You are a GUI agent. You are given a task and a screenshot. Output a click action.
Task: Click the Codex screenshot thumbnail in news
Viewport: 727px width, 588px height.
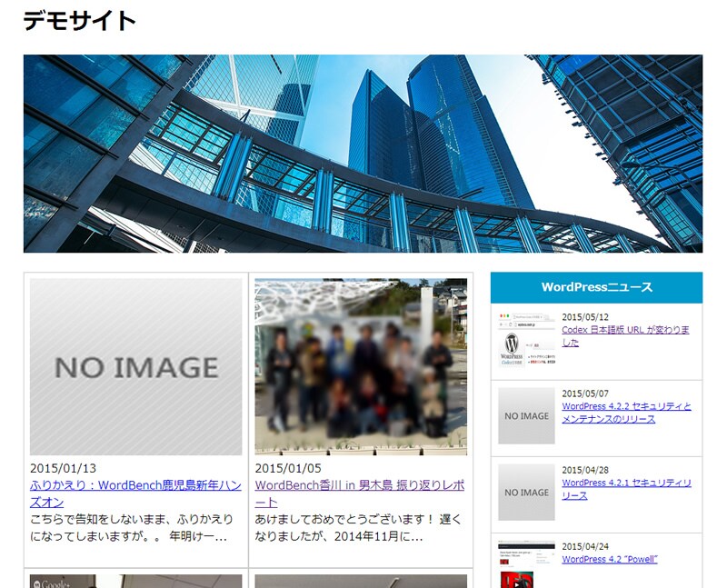coord(527,340)
